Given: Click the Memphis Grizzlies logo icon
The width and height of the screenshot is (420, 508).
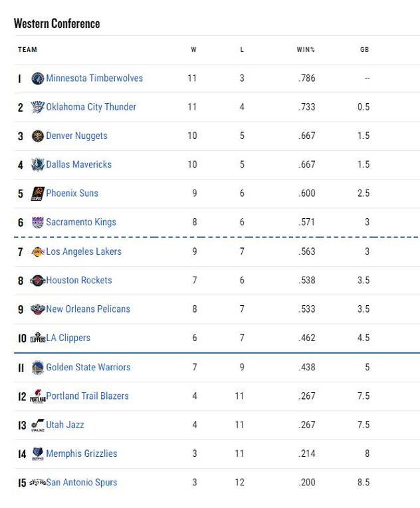Looking at the screenshot, I should tap(38, 454).
